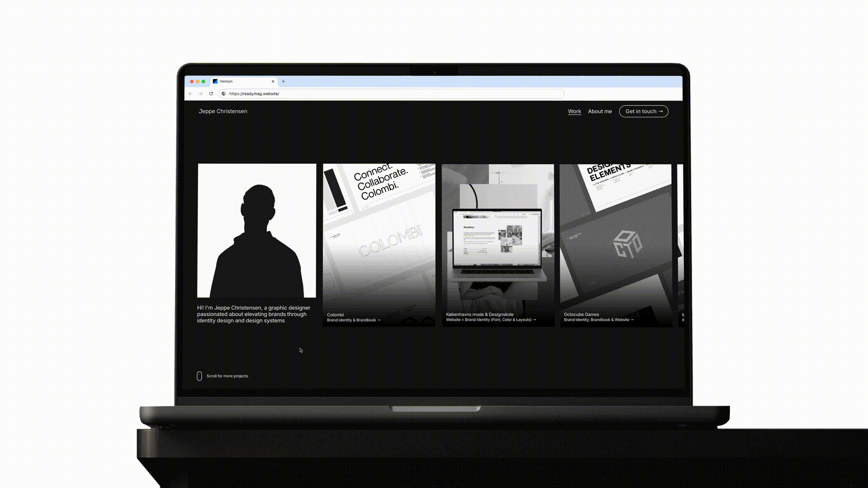Viewport: 868px width, 488px height.
Task: Click the partially visible fifth project card
Action: 681,244
